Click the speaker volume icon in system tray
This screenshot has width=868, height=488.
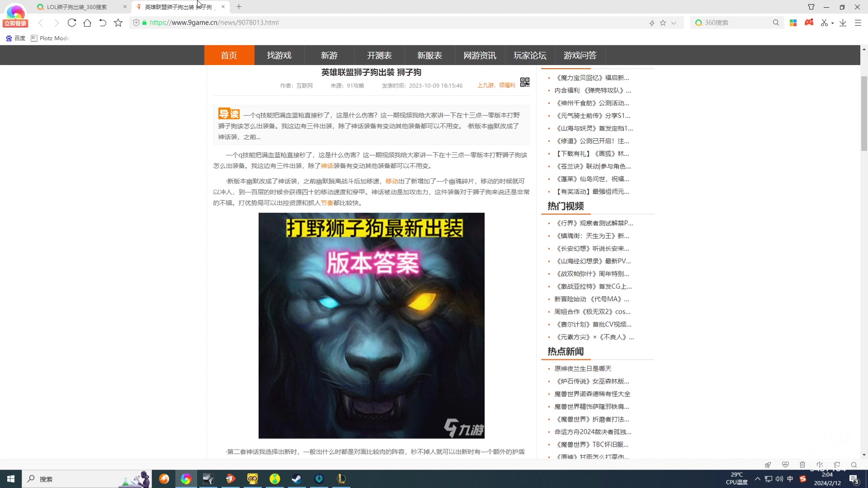click(779, 479)
